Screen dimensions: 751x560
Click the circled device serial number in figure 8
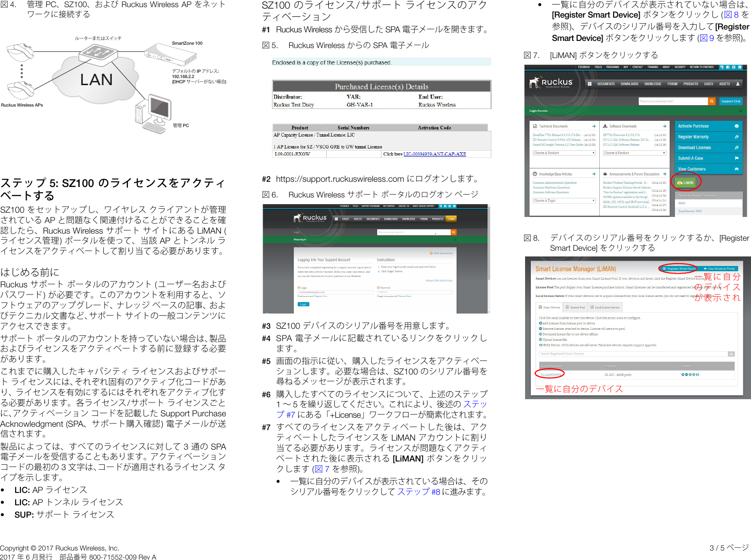pyautogui.click(x=550, y=374)
